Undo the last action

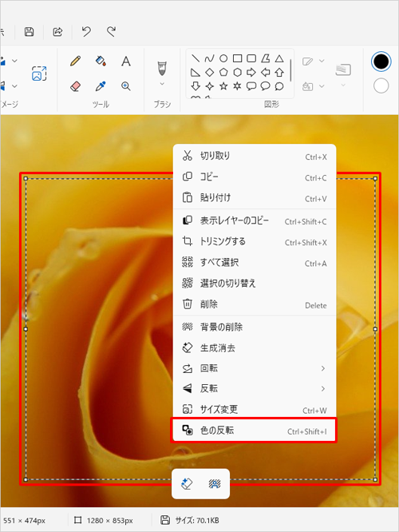86,32
